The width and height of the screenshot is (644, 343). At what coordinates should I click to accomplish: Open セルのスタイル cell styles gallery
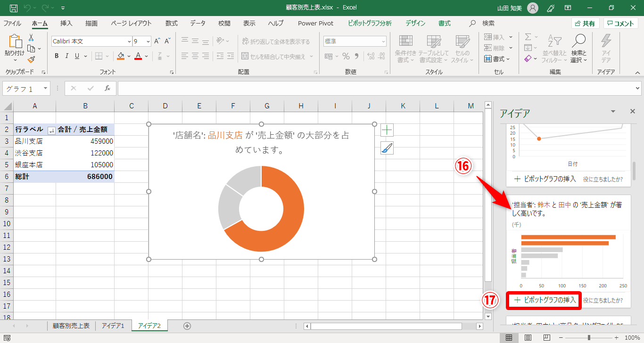462,49
